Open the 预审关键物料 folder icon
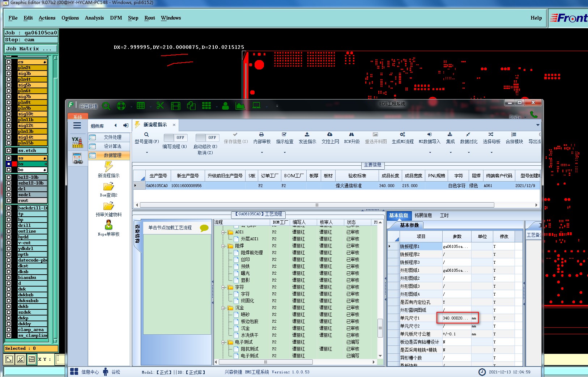Viewport: 588px width, 377px height. coord(108,206)
